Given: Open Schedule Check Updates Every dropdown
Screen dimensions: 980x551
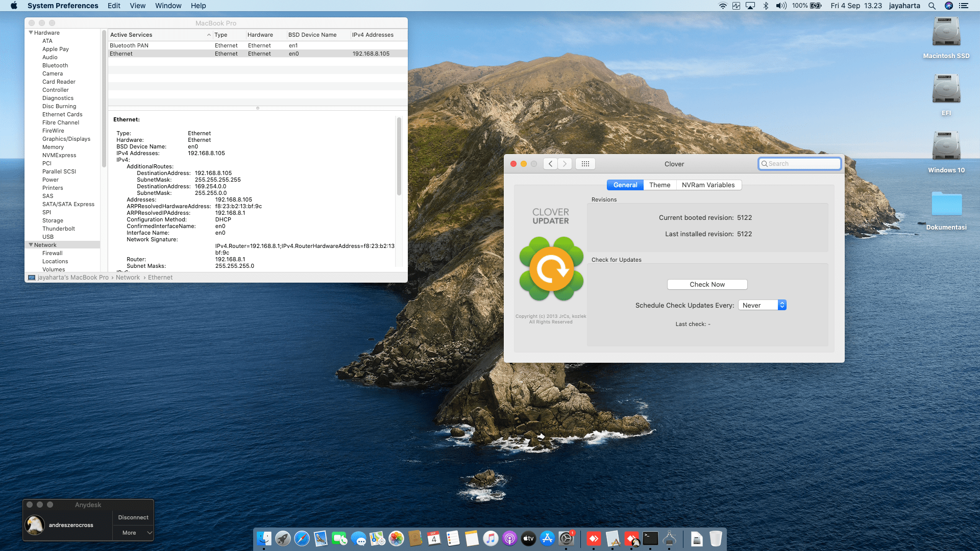Looking at the screenshot, I should 762,305.
